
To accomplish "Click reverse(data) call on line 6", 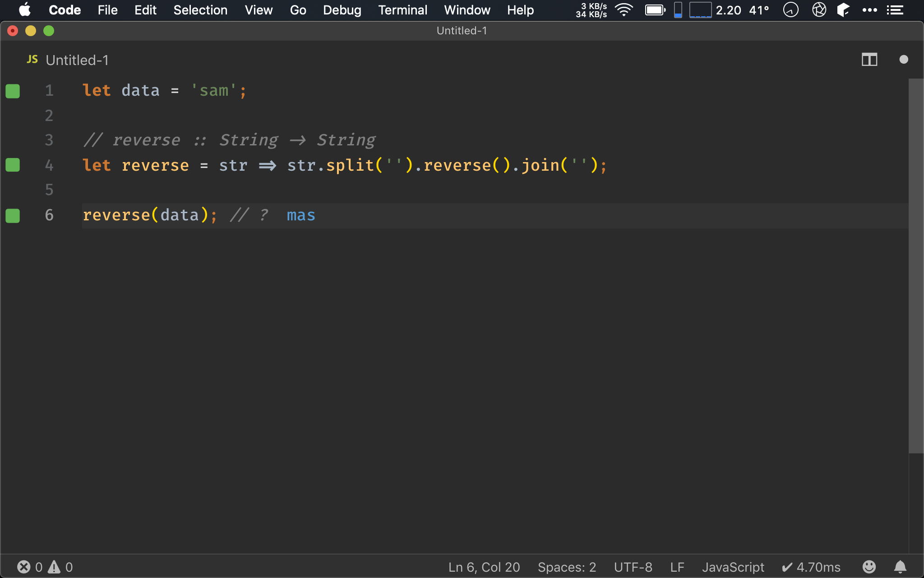I will point(145,215).
